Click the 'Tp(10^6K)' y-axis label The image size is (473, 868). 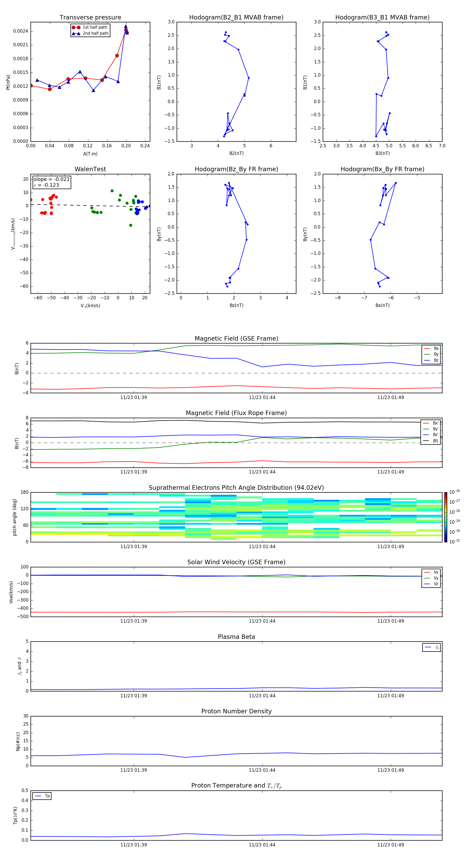[x=15, y=816]
